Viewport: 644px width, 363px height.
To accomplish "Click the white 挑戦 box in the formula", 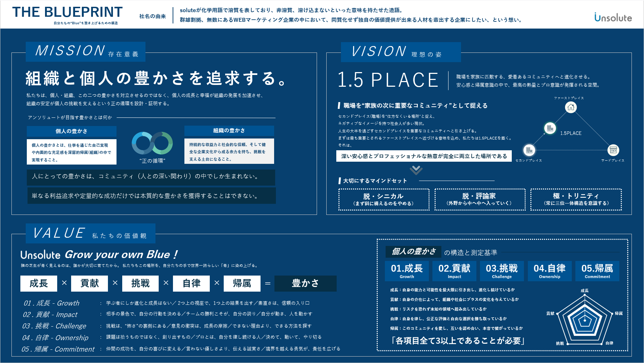I will tap(140, 283).
